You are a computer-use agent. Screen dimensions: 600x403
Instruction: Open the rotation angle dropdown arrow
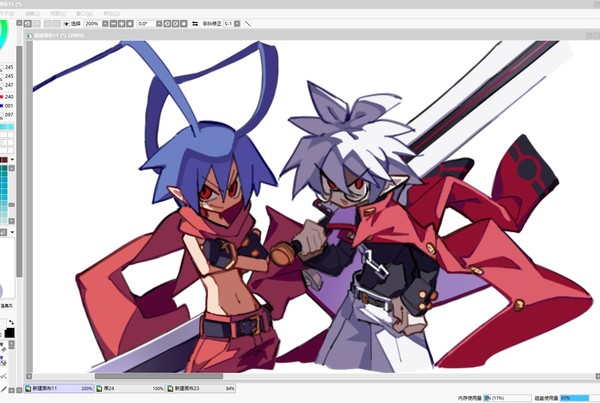[159, 24]
